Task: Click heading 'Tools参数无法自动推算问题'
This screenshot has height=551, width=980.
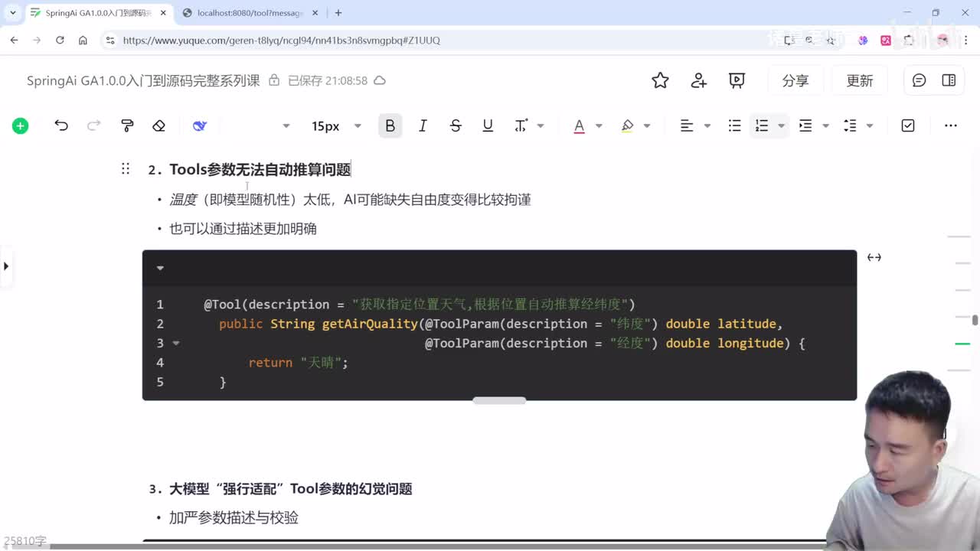Action: click(260, 170)
